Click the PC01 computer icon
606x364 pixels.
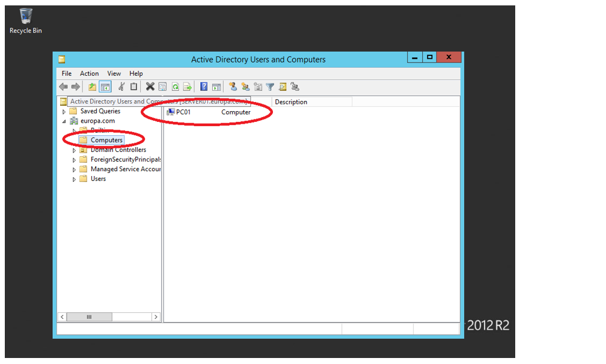tap(171, 112)
